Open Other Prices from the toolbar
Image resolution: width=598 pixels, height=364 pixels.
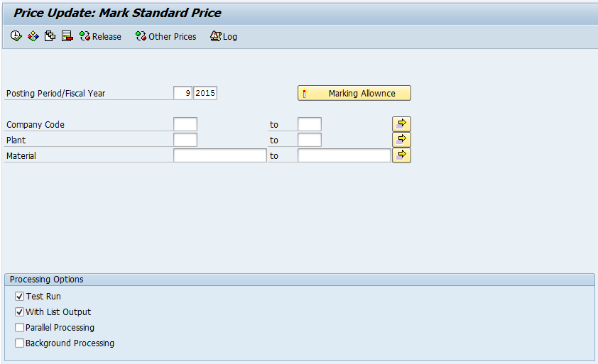166,36
